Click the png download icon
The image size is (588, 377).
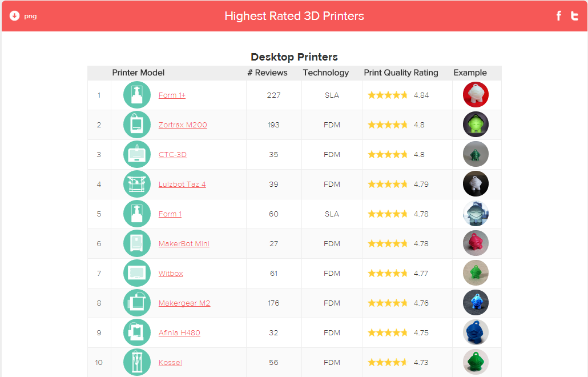(x=14, y=16)
